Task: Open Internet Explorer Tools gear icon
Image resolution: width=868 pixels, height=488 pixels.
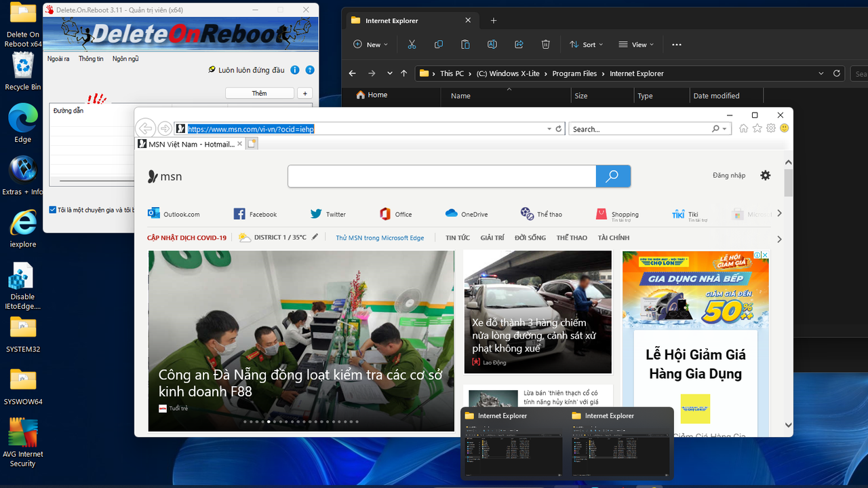Action: [x=771, y=128]
